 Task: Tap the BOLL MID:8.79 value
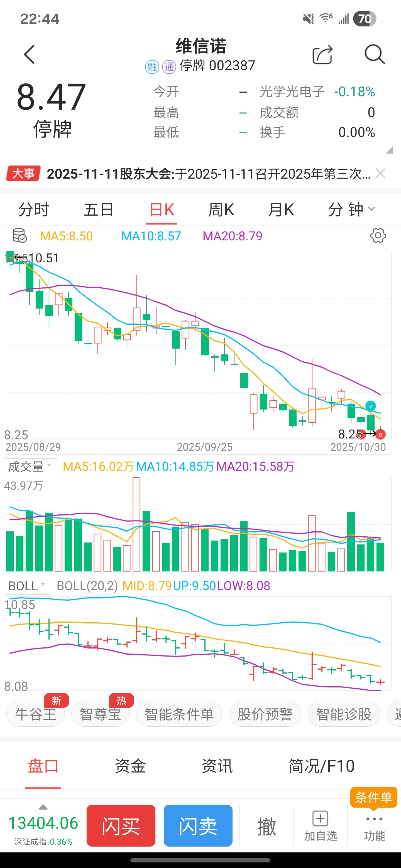[147, 586]
